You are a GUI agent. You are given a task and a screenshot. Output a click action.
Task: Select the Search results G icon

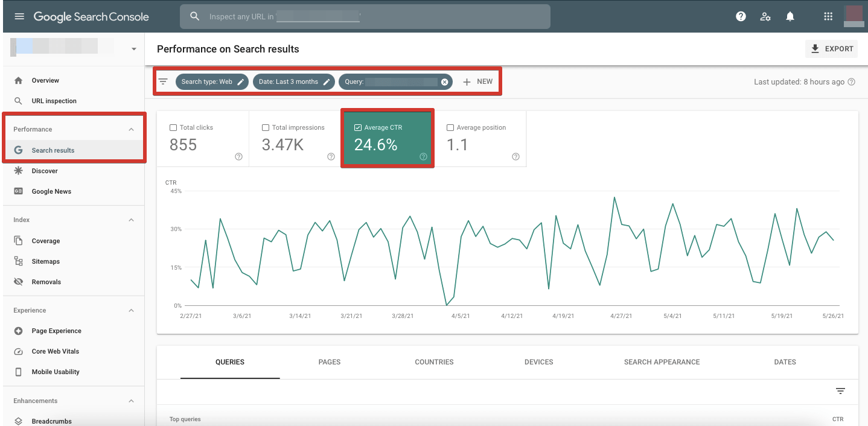(19, 150)
